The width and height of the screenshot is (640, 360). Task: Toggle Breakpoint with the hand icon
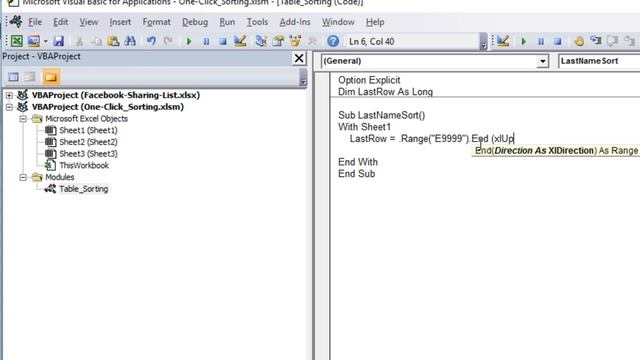(579, 41)
